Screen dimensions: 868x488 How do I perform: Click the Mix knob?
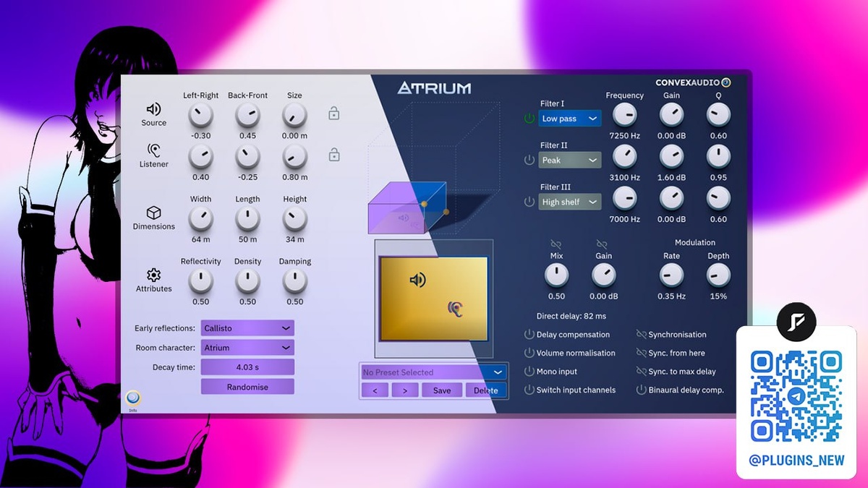point(556,275)
